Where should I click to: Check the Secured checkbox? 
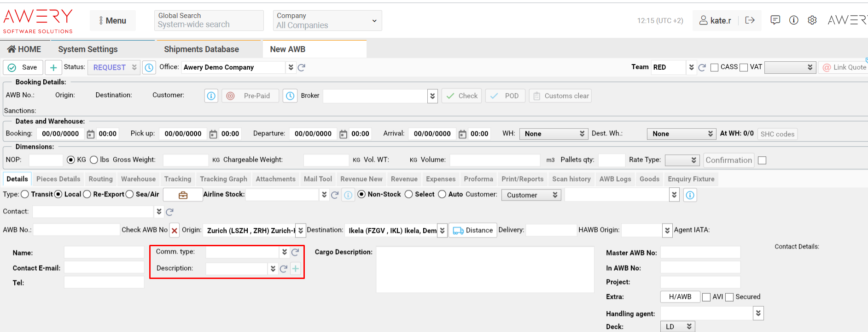click(x=729, y=297)
